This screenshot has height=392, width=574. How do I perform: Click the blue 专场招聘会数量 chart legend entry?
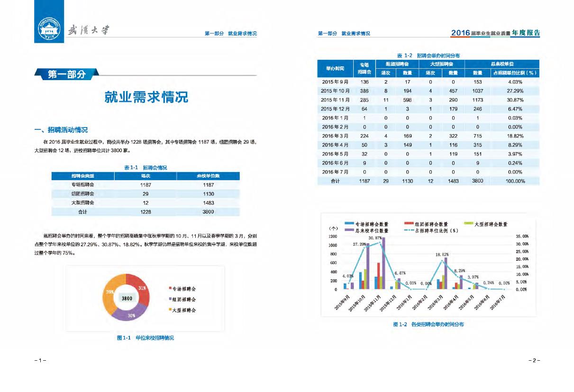(x=366, y=224)
